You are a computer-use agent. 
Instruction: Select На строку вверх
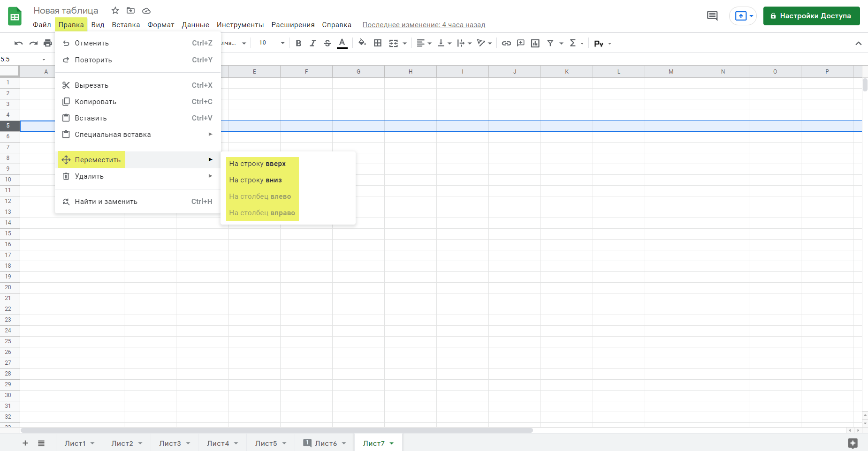(x=288, y=164)
